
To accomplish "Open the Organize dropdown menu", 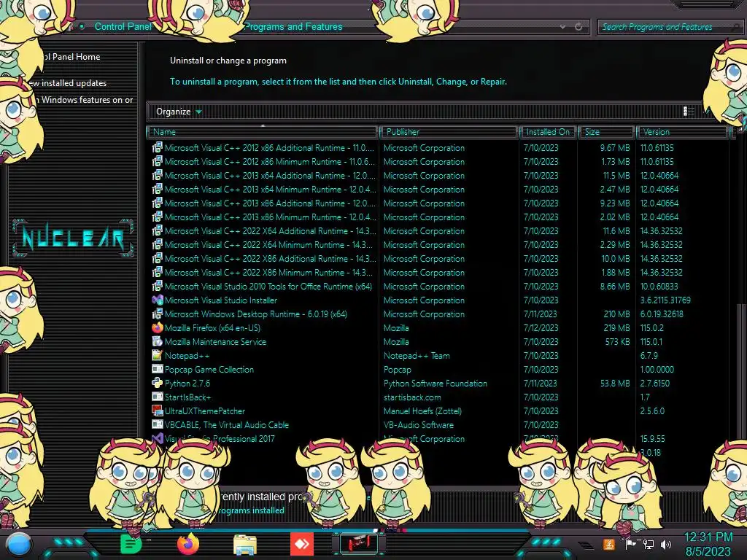I will (179, 112).
